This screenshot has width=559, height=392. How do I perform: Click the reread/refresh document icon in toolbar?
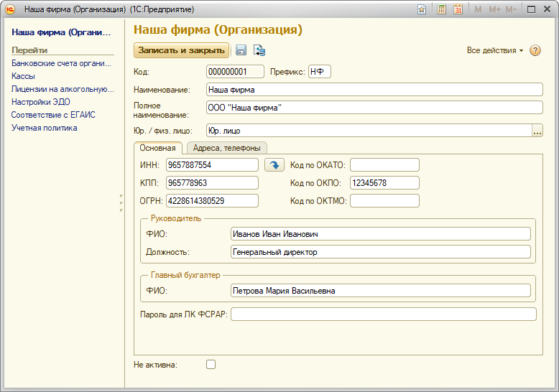[x=259, y=50]
